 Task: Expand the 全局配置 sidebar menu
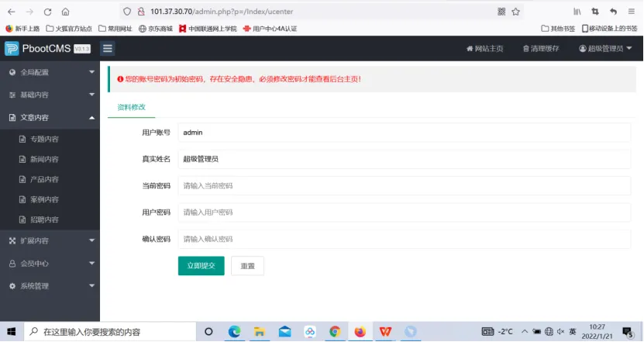(x=50, y=72)
